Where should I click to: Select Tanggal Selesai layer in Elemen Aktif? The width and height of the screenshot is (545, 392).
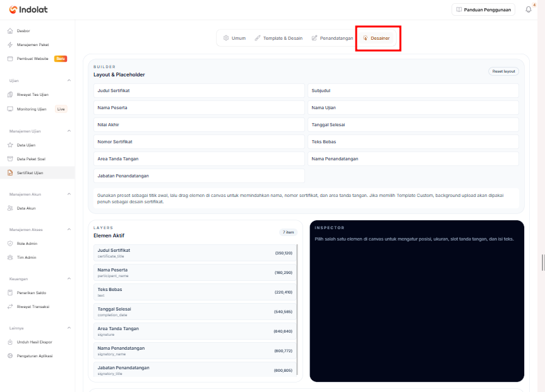click(x=195, y=312)
